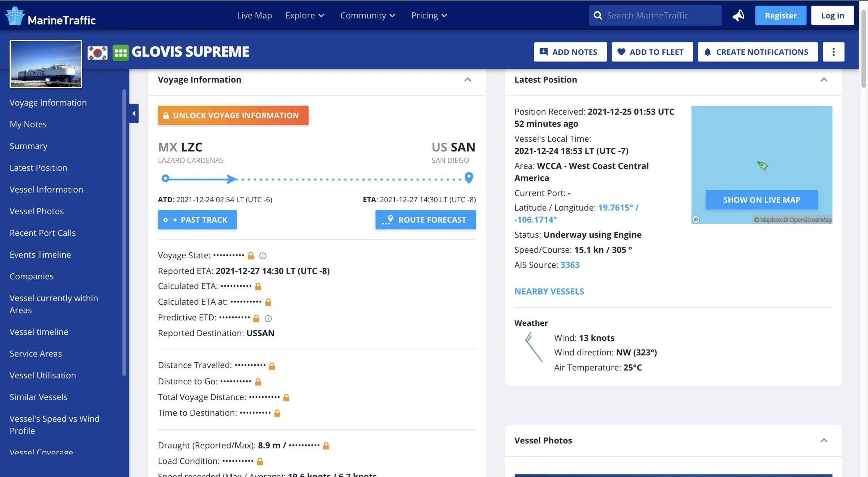Click the green vessel marker on the map
The width and height of the screenshot is (868, 477).
click(762, 165)
